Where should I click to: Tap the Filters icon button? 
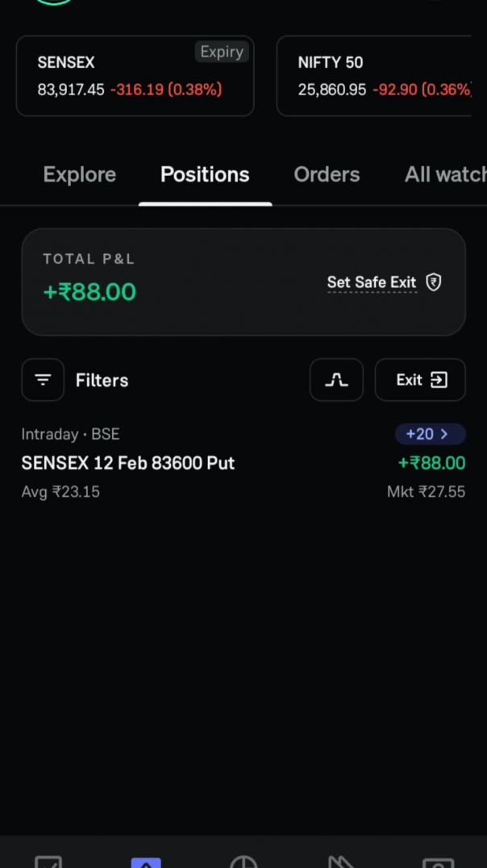(43, 380)
